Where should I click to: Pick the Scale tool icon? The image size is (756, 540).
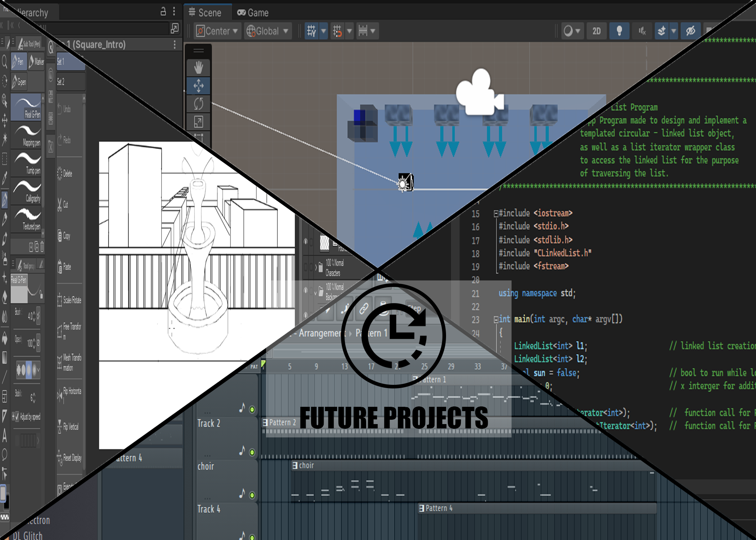coord(198,122)
